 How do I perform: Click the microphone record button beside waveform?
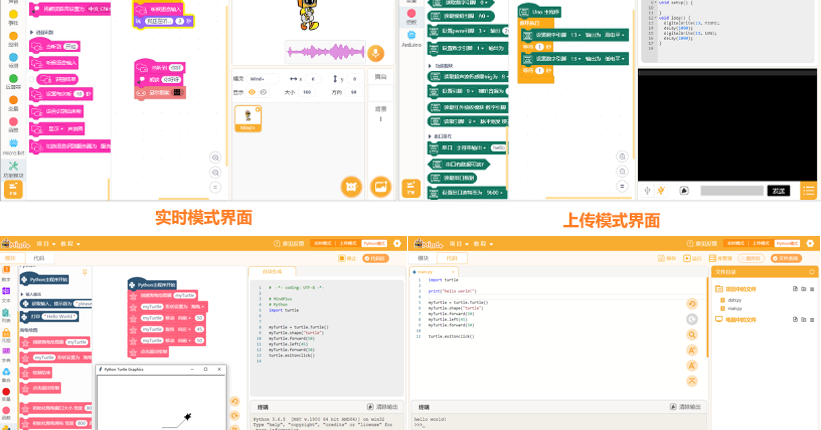pos(376,53)
